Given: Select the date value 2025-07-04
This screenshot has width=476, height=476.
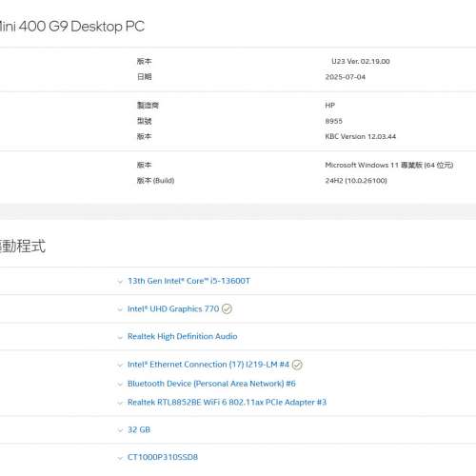Looking at the screenshot, I should (x=346, y=77).
